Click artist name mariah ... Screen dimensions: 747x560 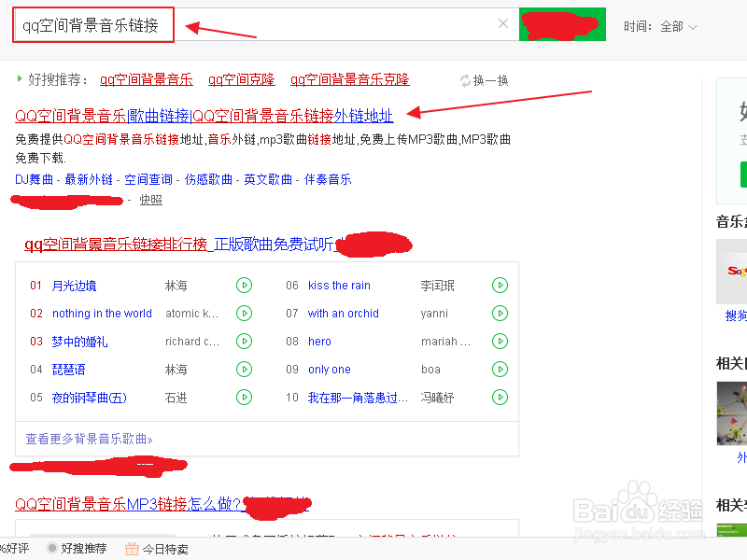446,342
